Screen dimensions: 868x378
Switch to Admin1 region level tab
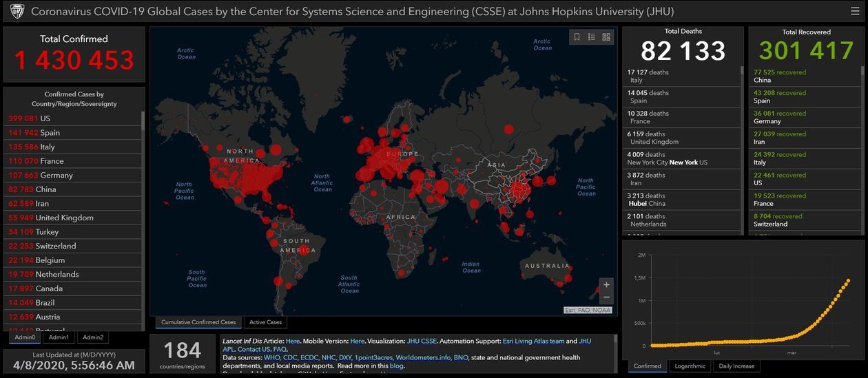(59, 337)
